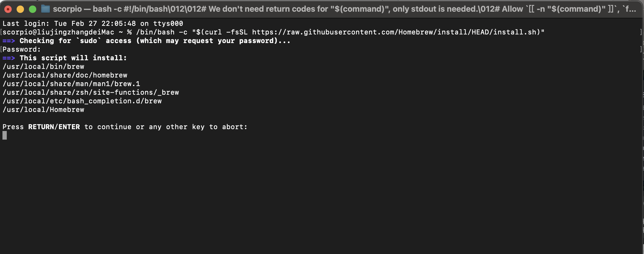
Task: Click the man1/brew.1 path line
Action: click(71, 84)
